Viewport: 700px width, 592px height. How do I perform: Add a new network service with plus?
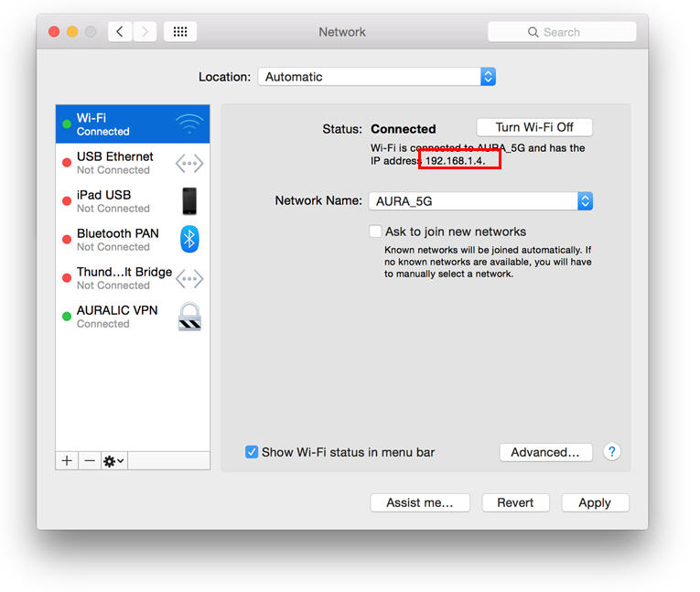pos(67,461)
